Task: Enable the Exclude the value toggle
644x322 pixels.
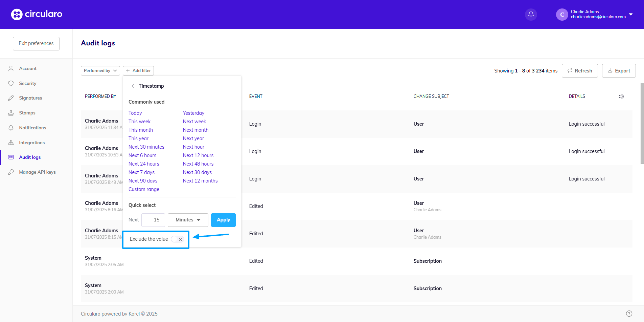Action: point(178,239)
